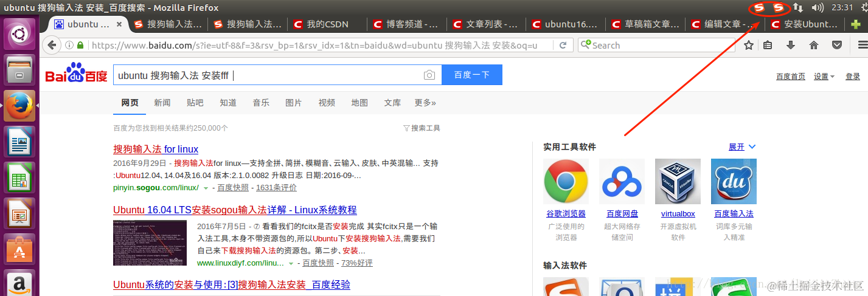Viewport: 868px width, 296px height.
Task: Open the 1631条评价 link
Action: 277,188
